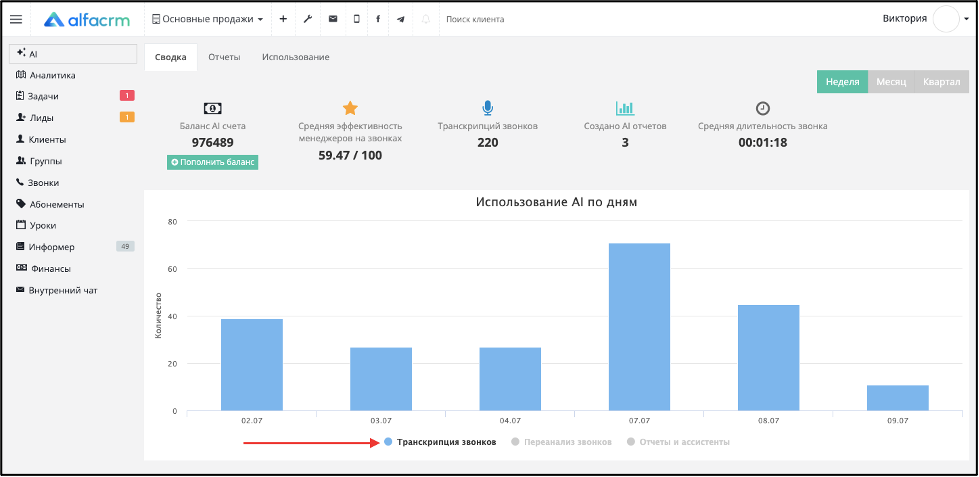Select the Месяц period button
This screenshot has width=979, height=477.
891,82
